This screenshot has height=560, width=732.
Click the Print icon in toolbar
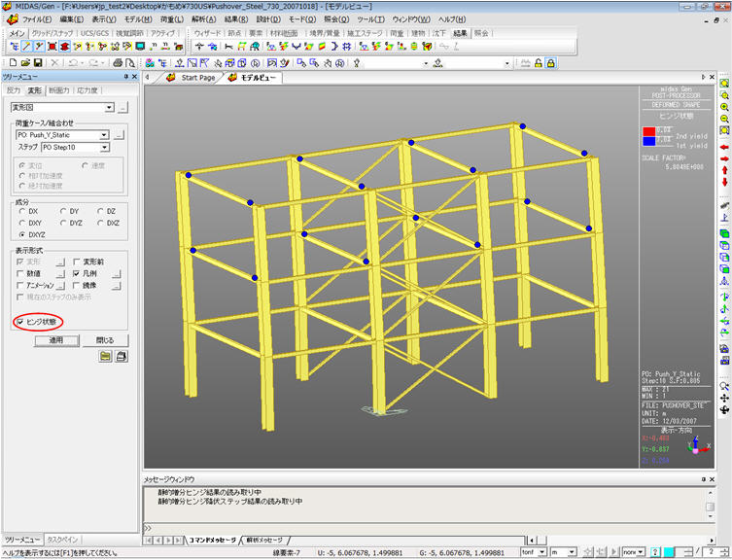118,62
